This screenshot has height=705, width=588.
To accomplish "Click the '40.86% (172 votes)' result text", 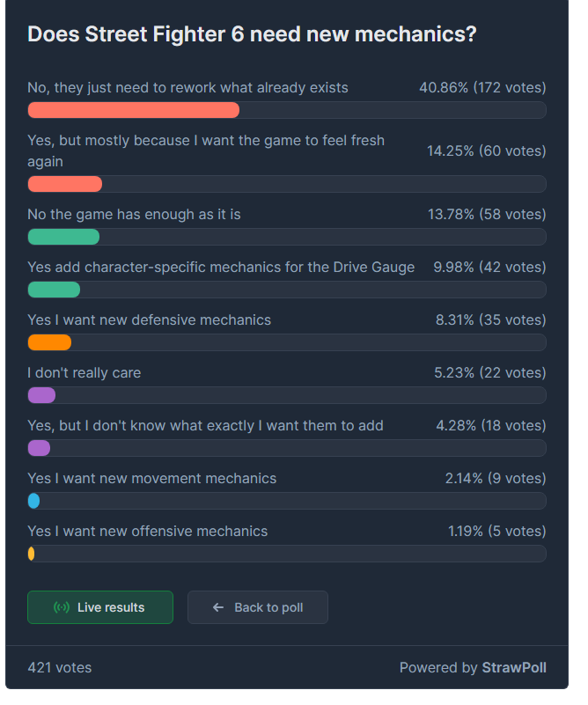I will pyautogui.click(x=482, y=88).
